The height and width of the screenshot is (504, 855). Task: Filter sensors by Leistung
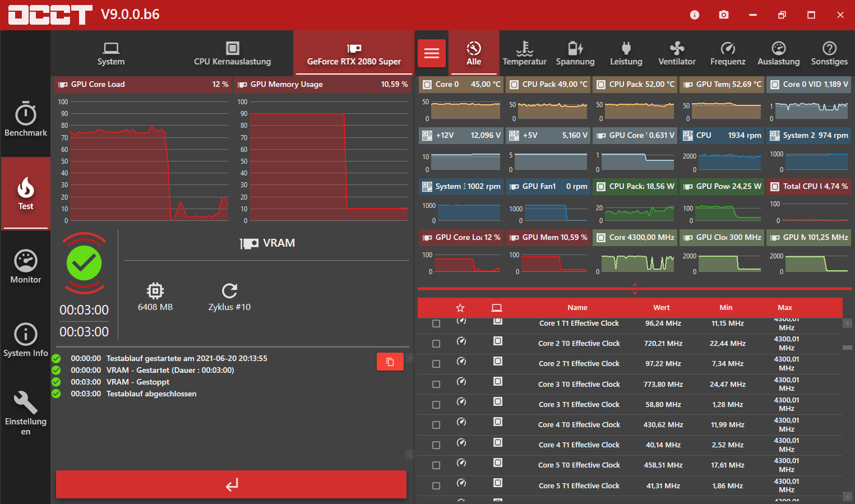(626, 53)
